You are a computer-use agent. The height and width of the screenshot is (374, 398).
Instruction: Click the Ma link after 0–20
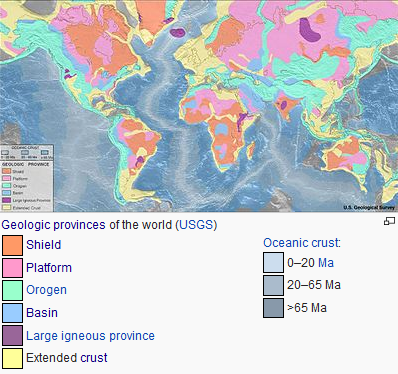click(326, 263)
